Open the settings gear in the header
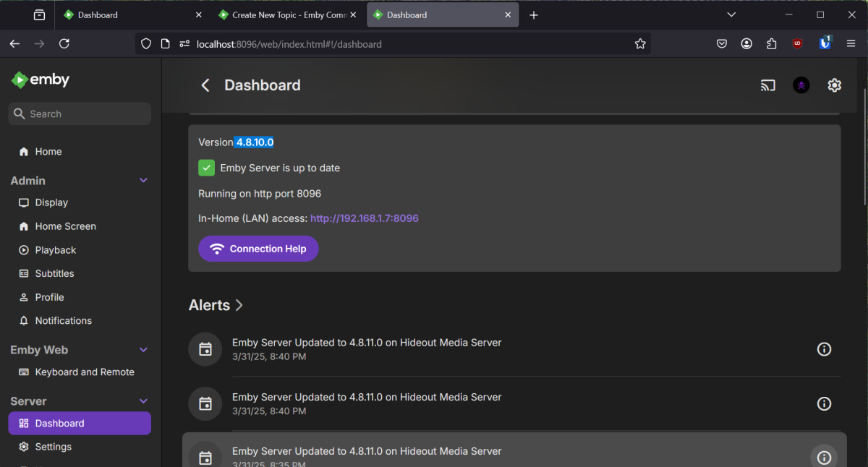This screenshot has height=467, width=868. tap(835, 85)
